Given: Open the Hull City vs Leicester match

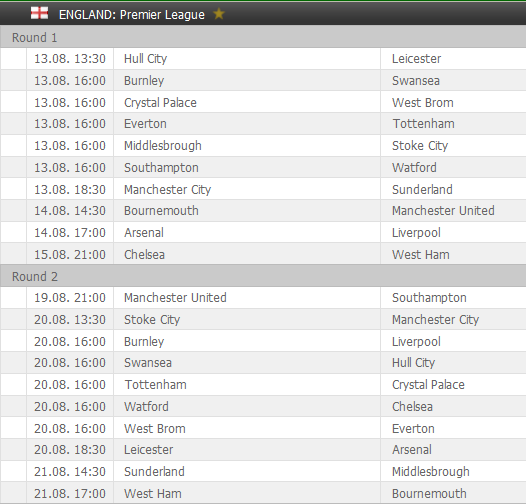Looking at the screenshot, I should tap(263, 59).
